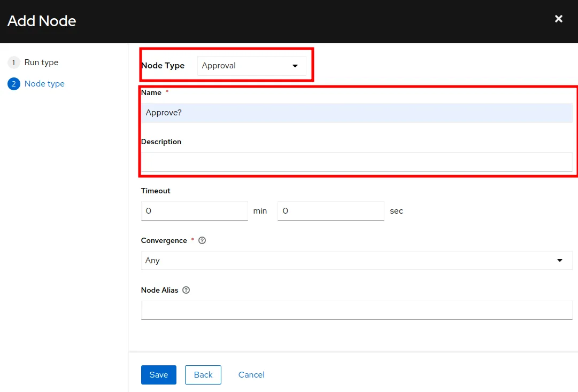Open the Convergence help tooltip icon

(x=202, y=241)
